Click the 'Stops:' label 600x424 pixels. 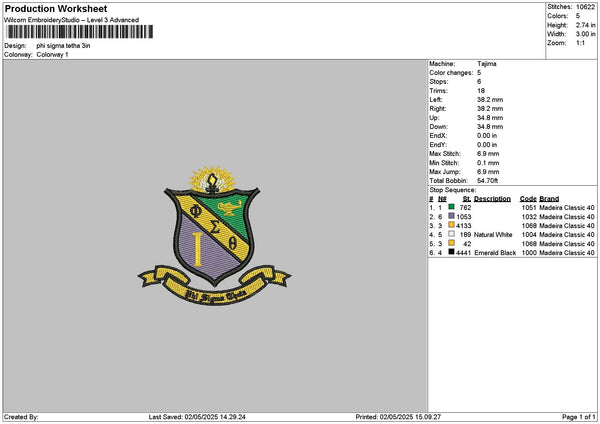pos(439,82)
